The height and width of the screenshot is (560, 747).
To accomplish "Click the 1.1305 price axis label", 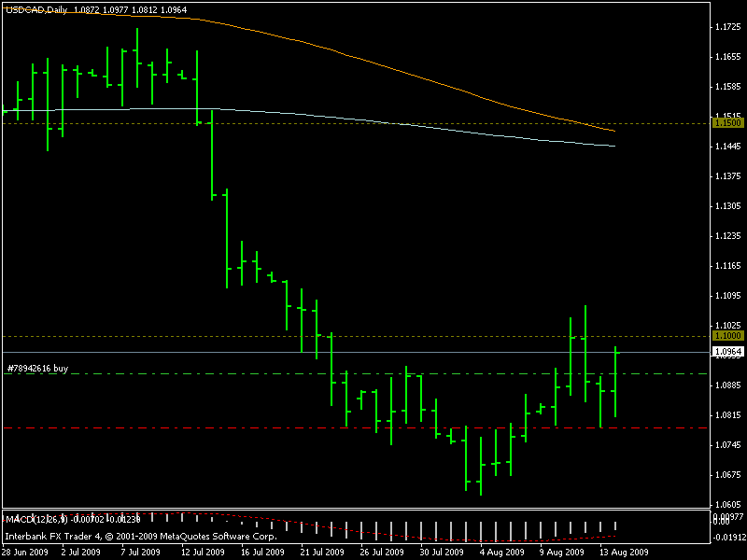I will (x=728, y=206).
